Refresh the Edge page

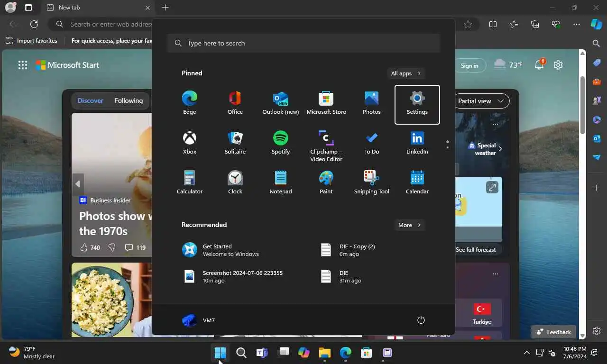(34, 24)
